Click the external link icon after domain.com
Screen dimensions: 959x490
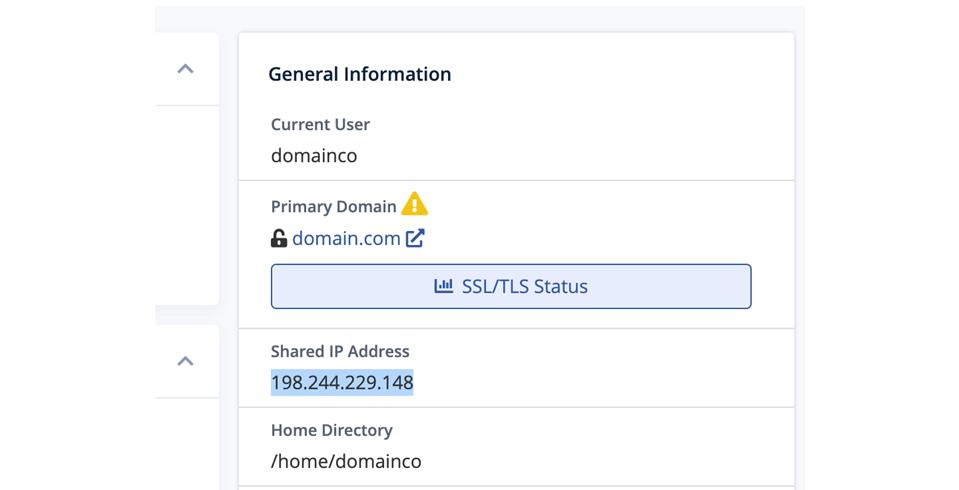click(415, 238)
